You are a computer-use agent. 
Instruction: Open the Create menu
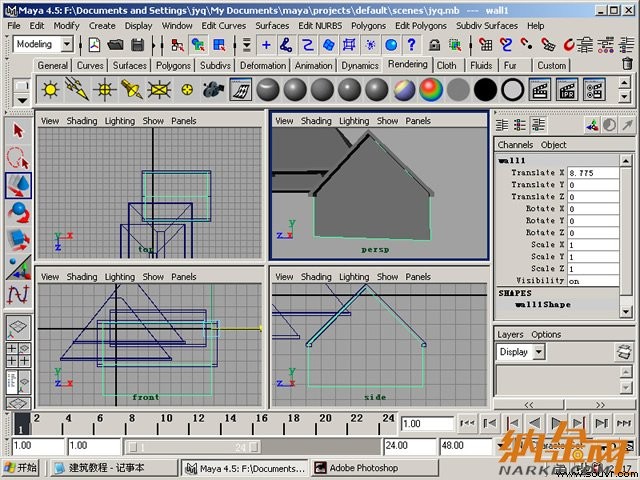click(102, 26)
